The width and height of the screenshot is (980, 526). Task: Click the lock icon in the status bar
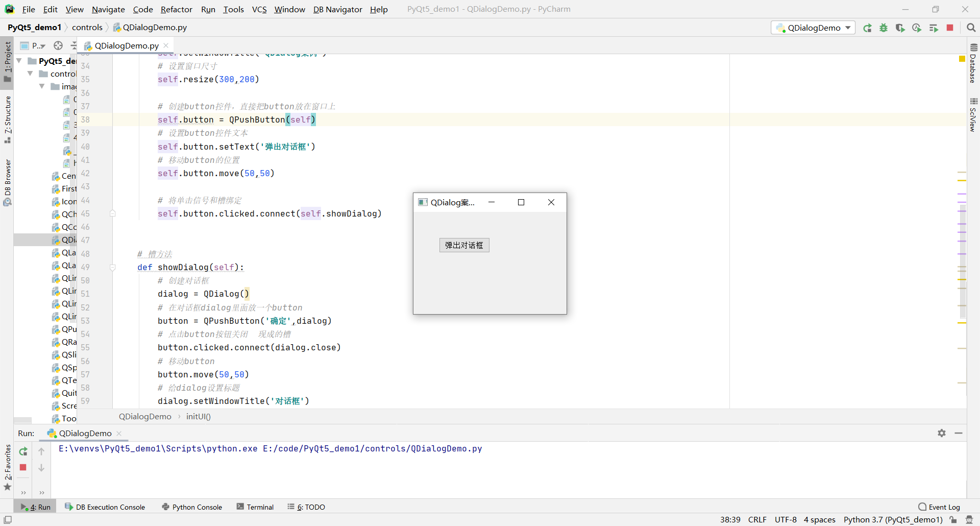tap(953, 520)
